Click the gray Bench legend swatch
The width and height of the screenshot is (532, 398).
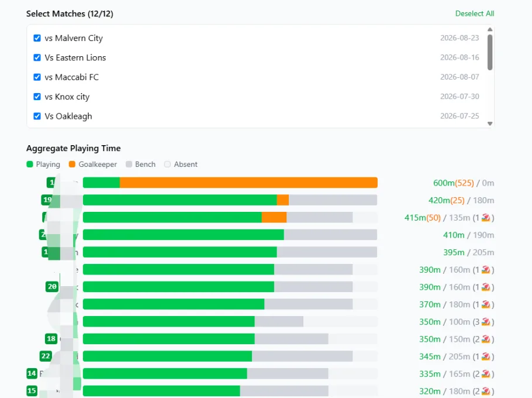[x=129, y=164]
